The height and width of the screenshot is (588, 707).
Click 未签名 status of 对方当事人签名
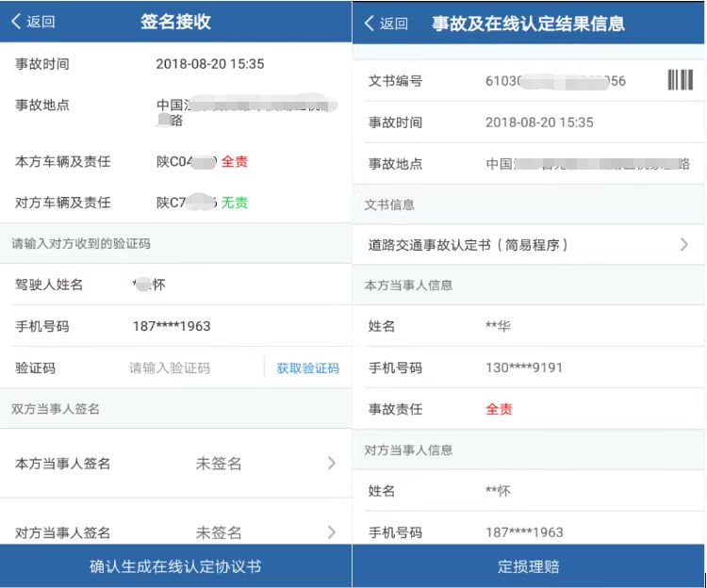pos(219,532)
